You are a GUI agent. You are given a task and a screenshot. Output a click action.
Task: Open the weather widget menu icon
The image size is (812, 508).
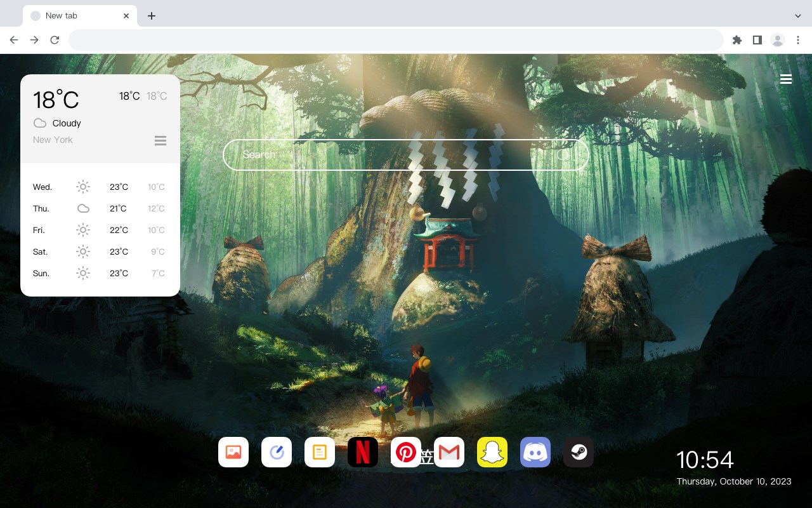pos(160,140)
